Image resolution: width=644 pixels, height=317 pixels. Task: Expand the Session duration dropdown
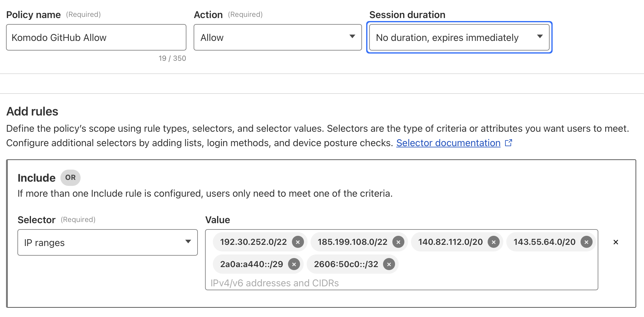click(x=459, y=38)
